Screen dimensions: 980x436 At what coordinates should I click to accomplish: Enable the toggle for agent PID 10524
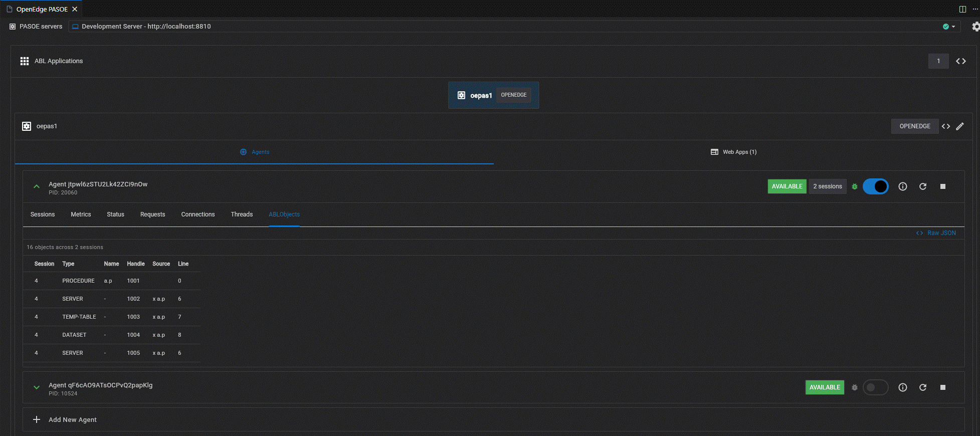tap(876, 387)
